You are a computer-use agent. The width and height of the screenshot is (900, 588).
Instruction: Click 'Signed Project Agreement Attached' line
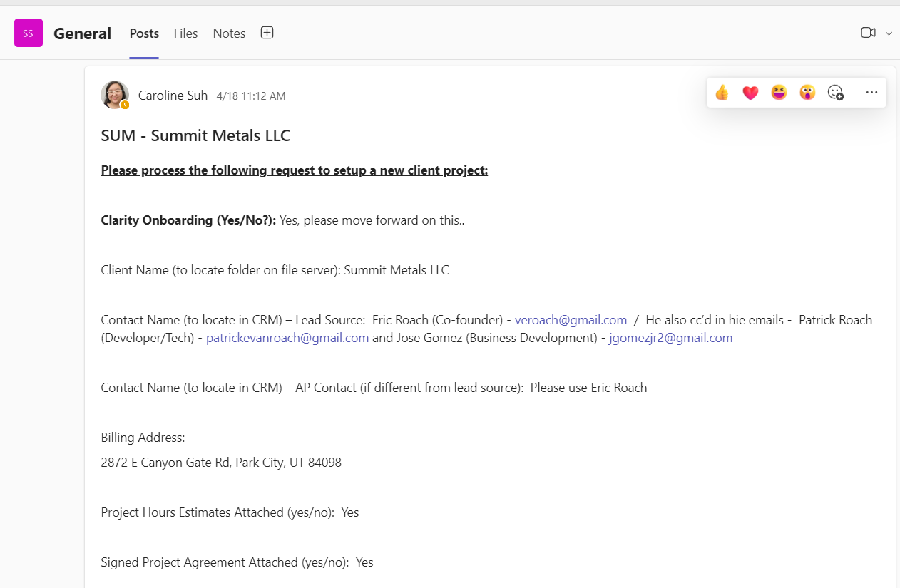coord(237,562)
